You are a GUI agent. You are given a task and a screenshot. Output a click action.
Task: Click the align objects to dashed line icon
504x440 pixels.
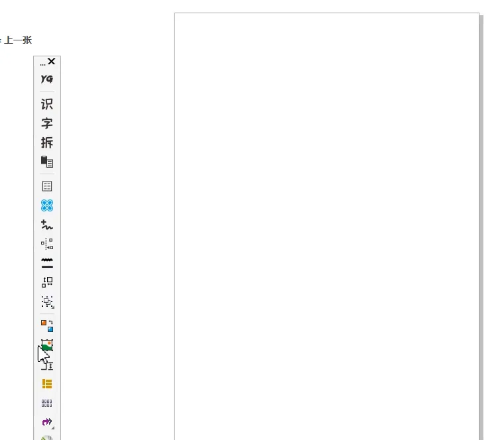pos(47,244)
